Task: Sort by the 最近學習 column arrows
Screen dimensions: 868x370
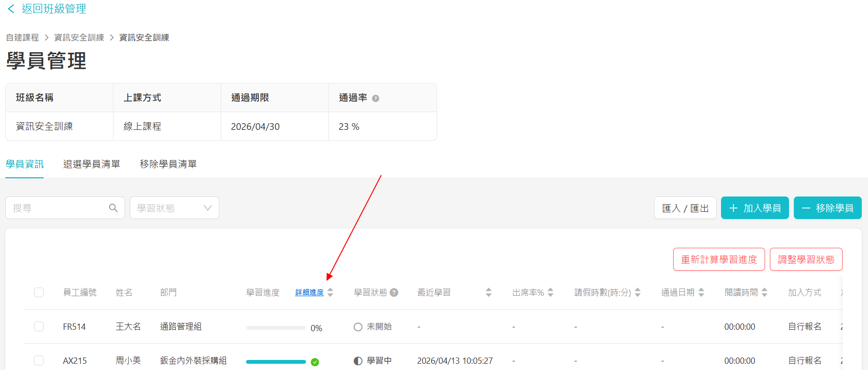Action: [488, 292]
